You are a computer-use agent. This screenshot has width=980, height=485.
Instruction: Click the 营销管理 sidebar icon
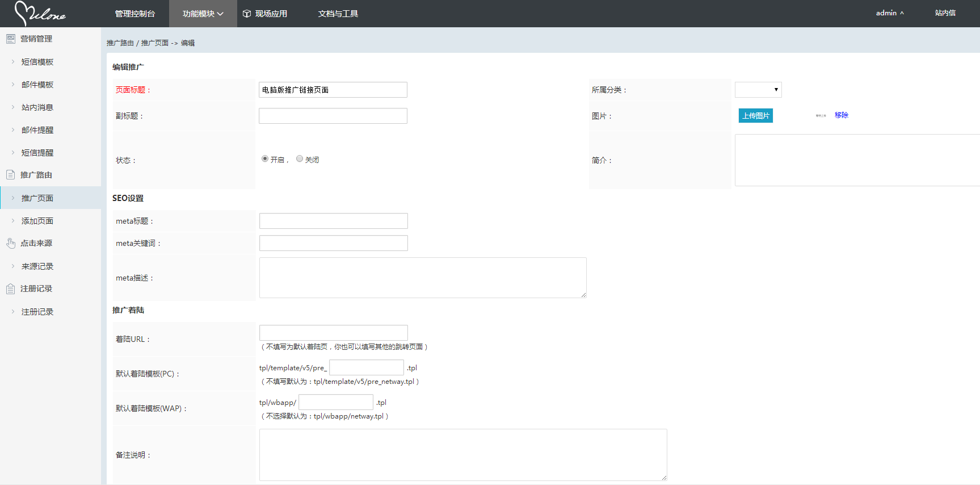(x=10, y=39)
